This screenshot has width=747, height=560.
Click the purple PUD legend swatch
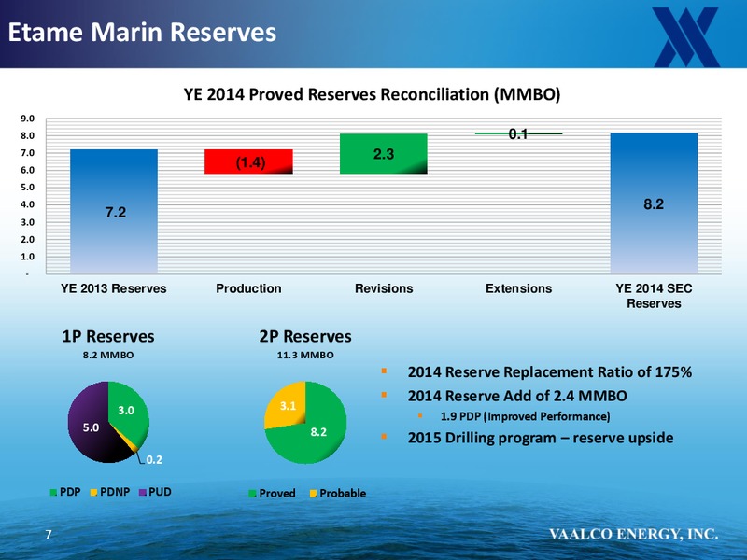[x=143, y=493]
